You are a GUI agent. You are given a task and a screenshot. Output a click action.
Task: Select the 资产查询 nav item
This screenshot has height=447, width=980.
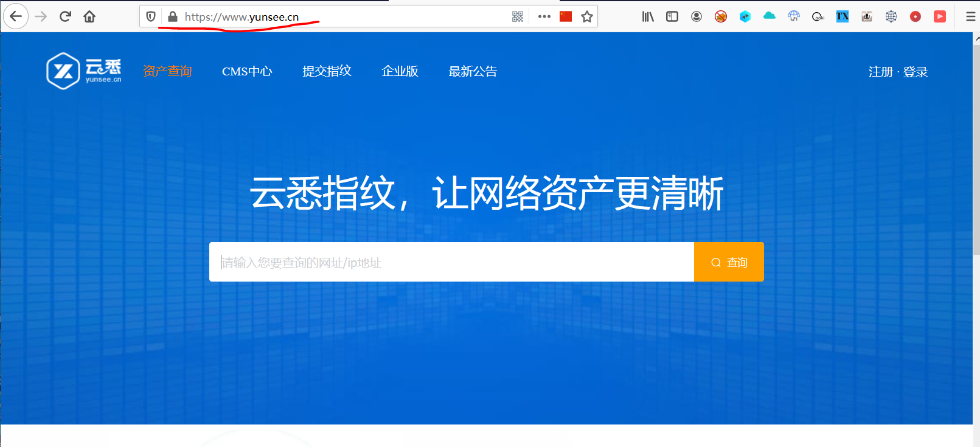(x=167, y=71)
